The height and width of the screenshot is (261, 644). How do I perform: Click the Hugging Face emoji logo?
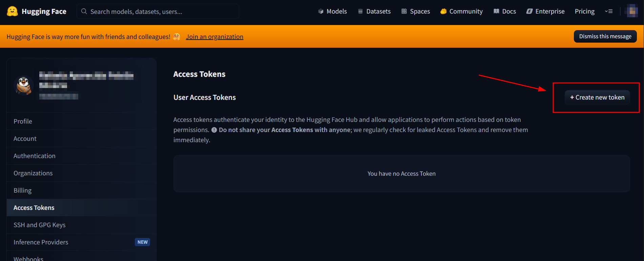(12, 11)
